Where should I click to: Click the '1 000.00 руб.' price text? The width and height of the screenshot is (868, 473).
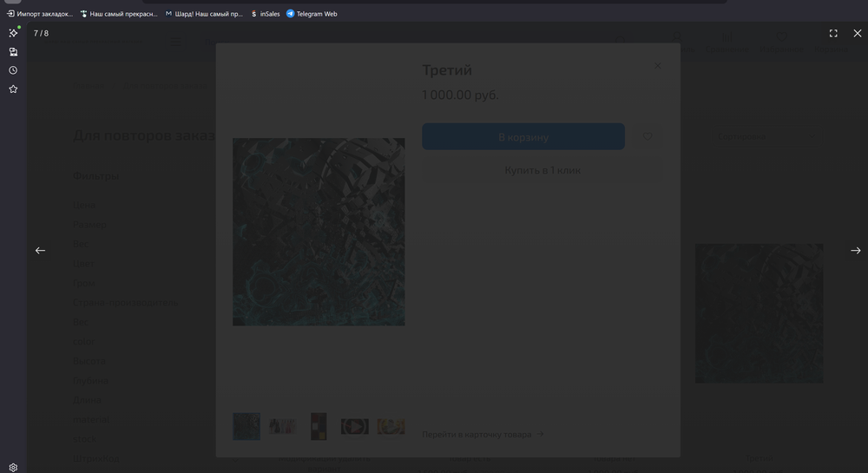click(460, 95)
